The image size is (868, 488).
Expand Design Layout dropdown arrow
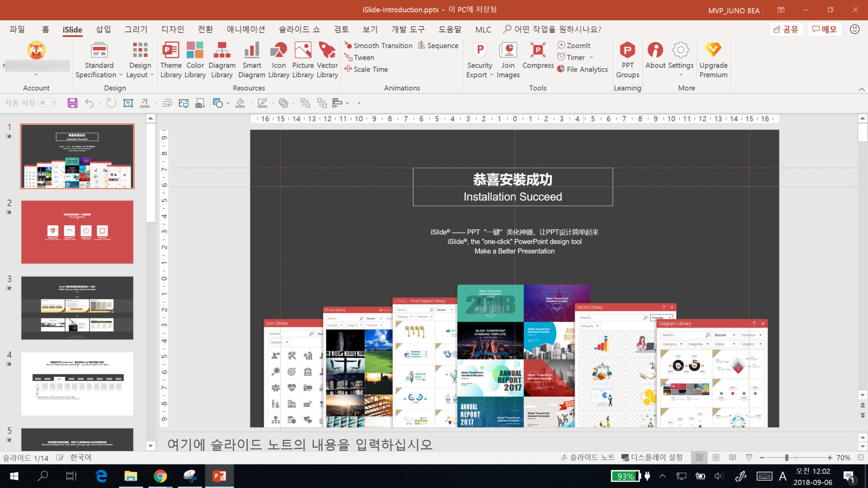click(152, 75)
